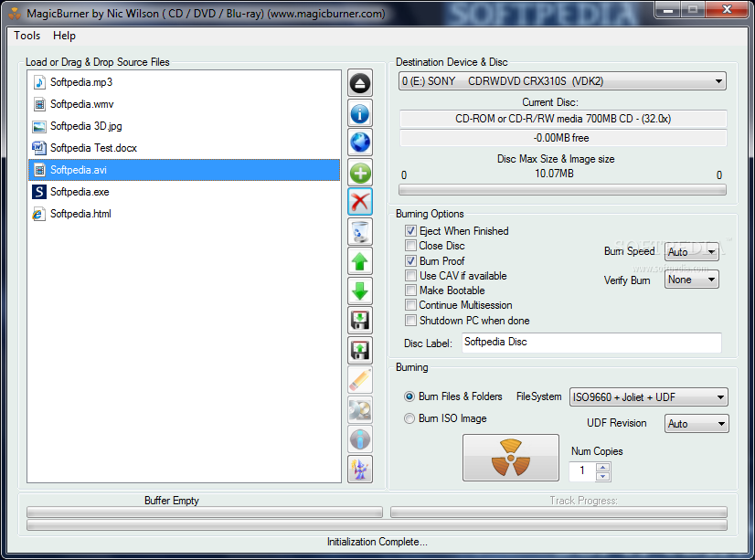Click the blue globe web icon
The width and height of the screenshot is (755, 560).
360,143
